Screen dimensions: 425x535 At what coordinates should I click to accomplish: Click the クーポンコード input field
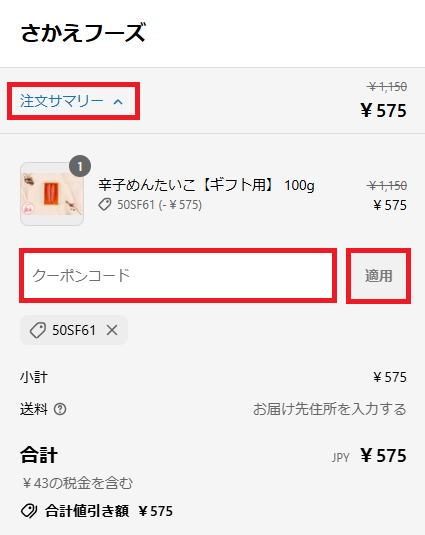pos(178,275)
